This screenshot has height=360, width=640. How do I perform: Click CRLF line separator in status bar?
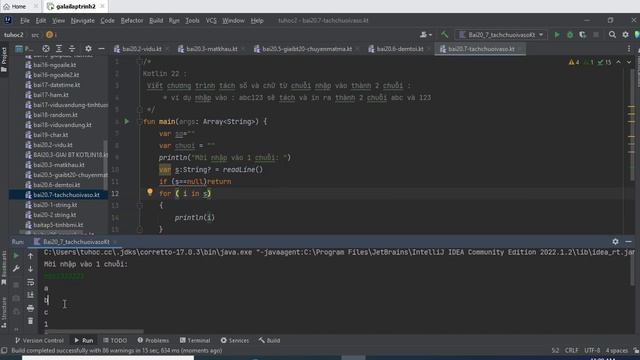click(x=571, y=351)
